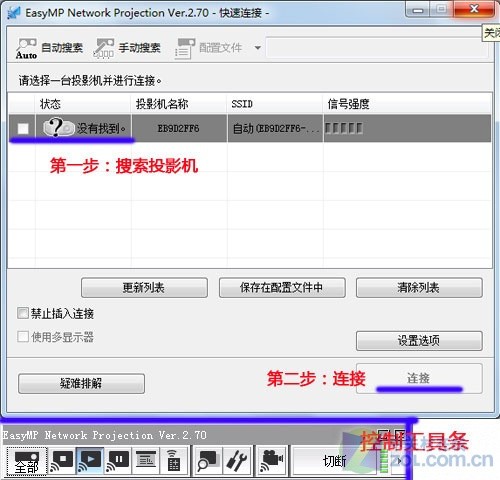This screenshot has height=480, width=500.
Task: Click the profile (配置文件) icon
Action: pyautogui.click(x=185, y=49)
